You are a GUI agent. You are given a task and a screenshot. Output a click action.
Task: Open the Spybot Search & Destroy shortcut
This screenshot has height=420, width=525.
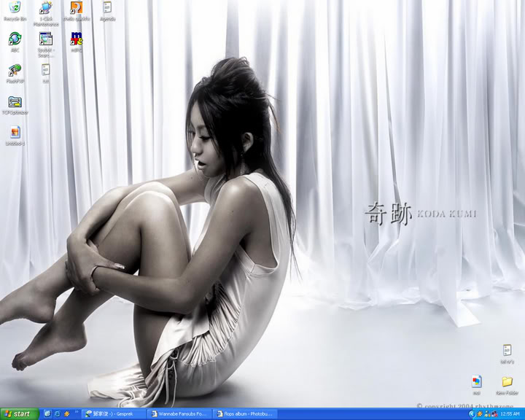[46, 44]
